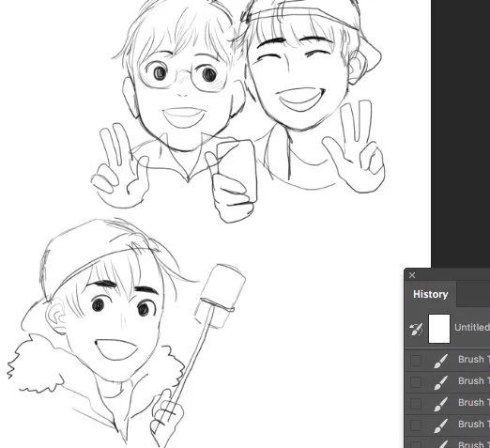The width and height of the screenshot is (490, 448).
Task: Click brush icon of first Brush Tool state
Action: [440, 361]
